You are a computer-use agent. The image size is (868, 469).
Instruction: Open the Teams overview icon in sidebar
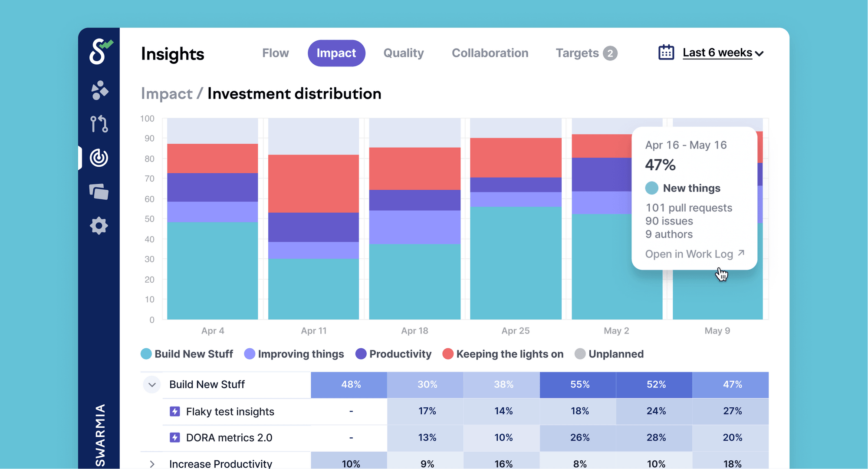(99, 91)
